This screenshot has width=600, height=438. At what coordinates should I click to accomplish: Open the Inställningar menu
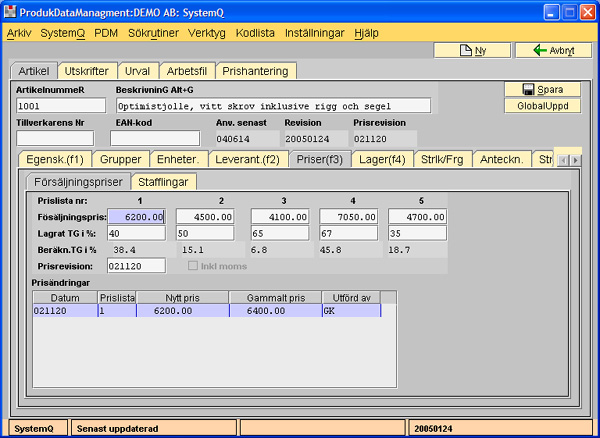tap(315, 33)
